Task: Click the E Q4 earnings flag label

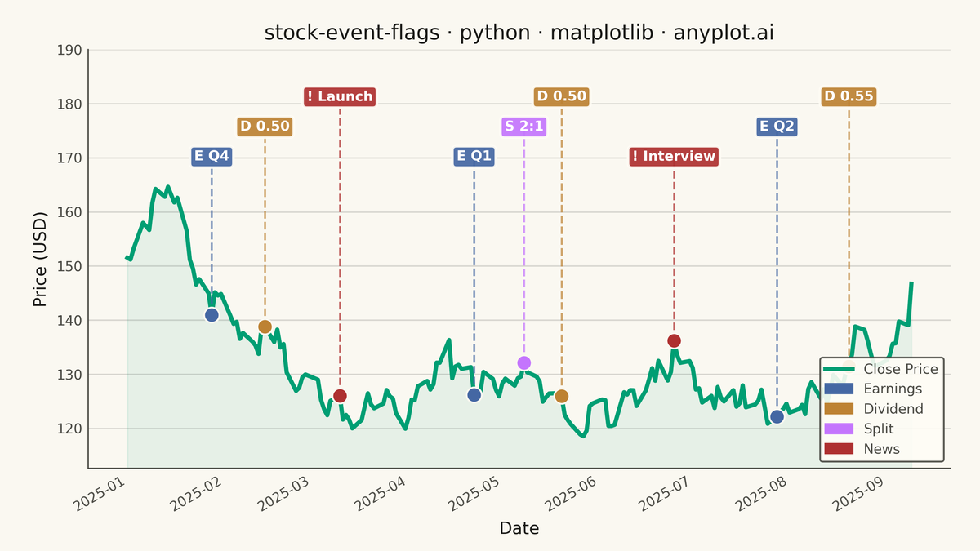Action: [x=212, y=157]
